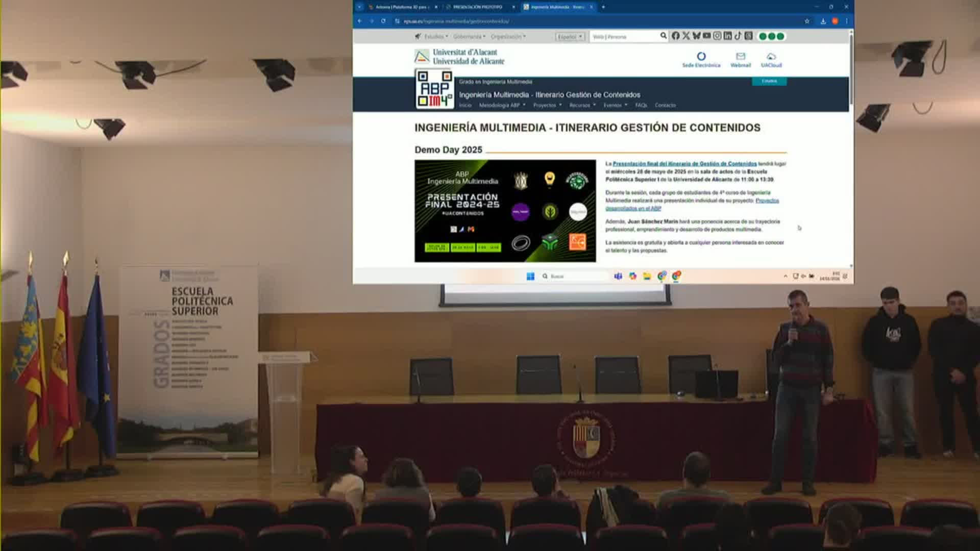Screen dimensions: 980x551
Task: Bookmark page with star icon
Action: 807,21
